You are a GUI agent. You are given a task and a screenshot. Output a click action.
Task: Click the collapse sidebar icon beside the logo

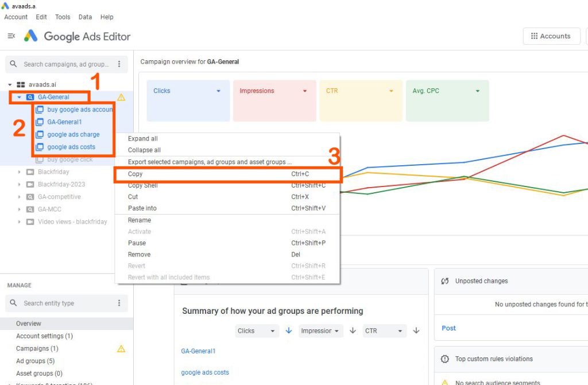[x=11, y=36]
